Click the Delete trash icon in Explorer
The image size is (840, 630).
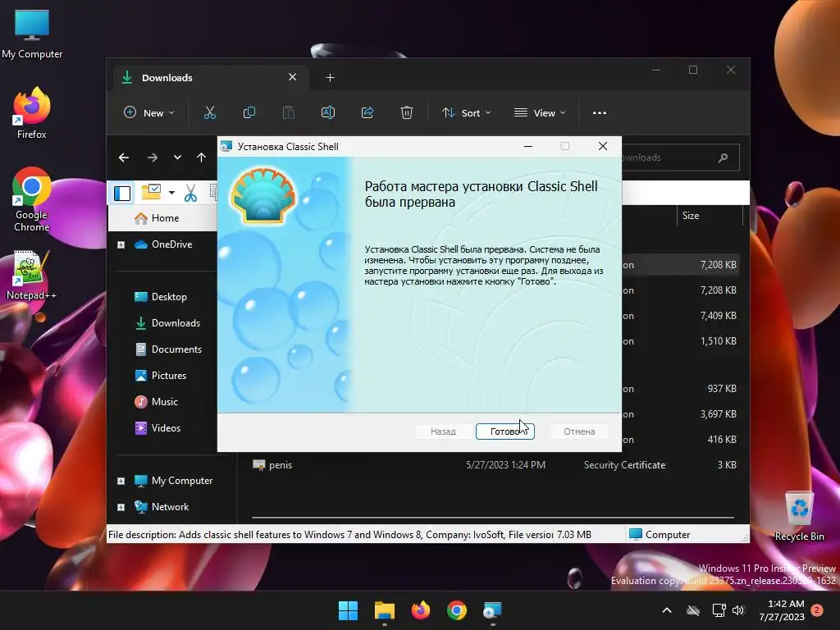tap(407, 112)
